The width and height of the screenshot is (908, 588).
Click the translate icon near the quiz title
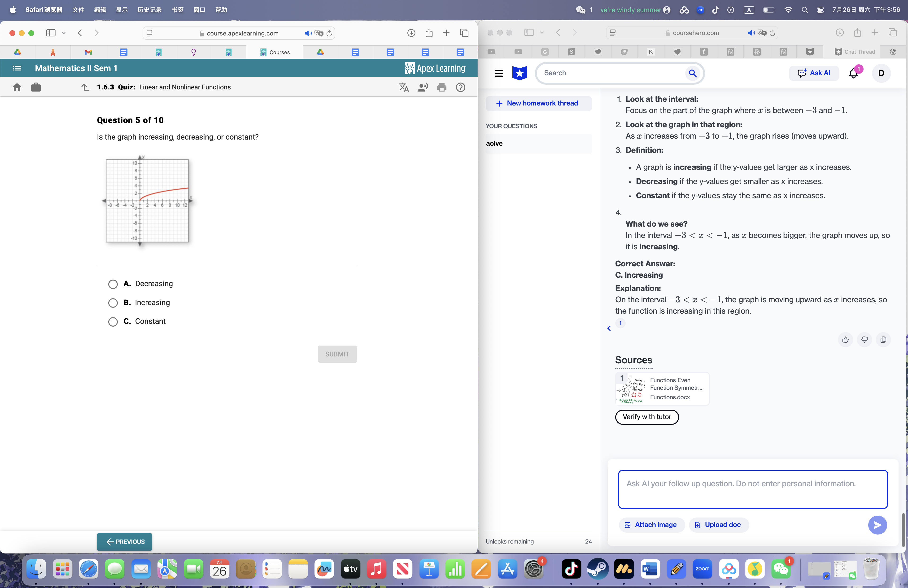coord(403,87)
